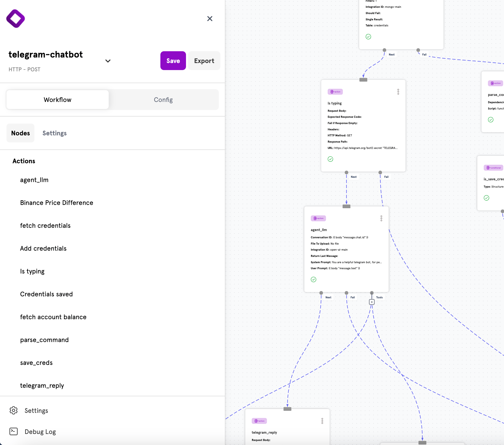
Task: Click the Actions section heading
Action: [24, 161]
